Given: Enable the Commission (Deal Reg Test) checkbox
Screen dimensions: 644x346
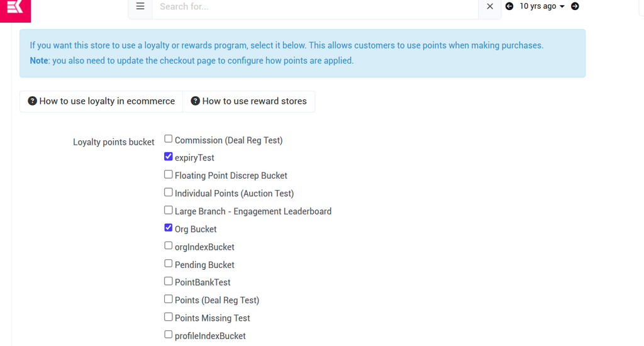Looking at the screenshot, I should [x=169, y=139].
